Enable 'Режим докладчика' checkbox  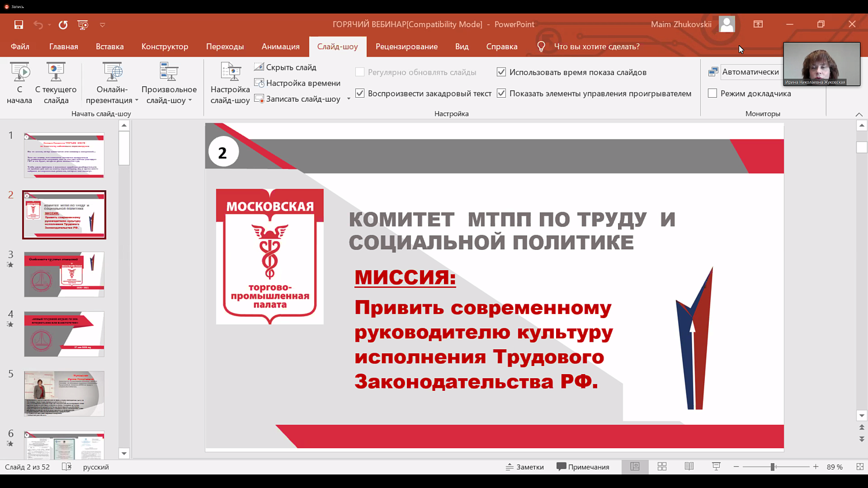point(712,93)
